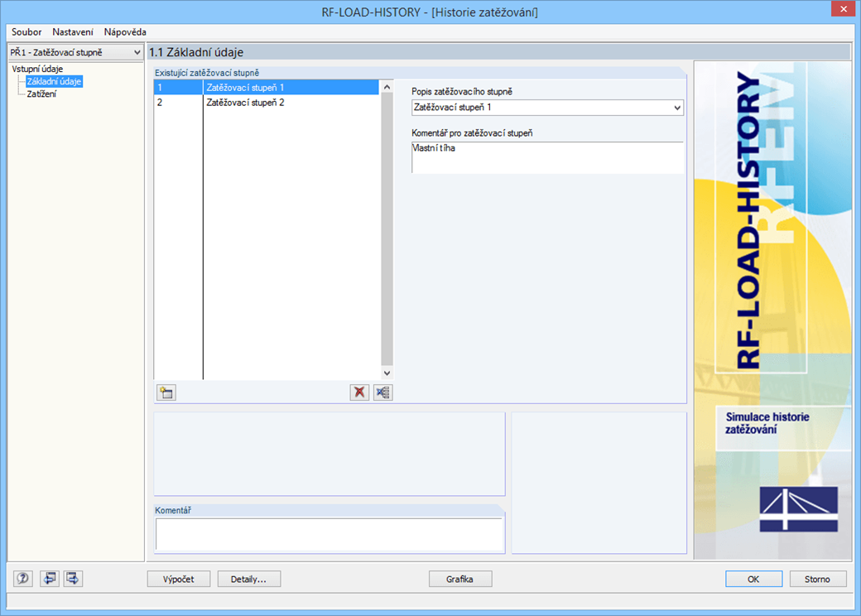The width and height of the screenshot is (861, 616).
Task: Select the Zatěžovací stupeň 2 row
Action: click(x=267, y=102)
